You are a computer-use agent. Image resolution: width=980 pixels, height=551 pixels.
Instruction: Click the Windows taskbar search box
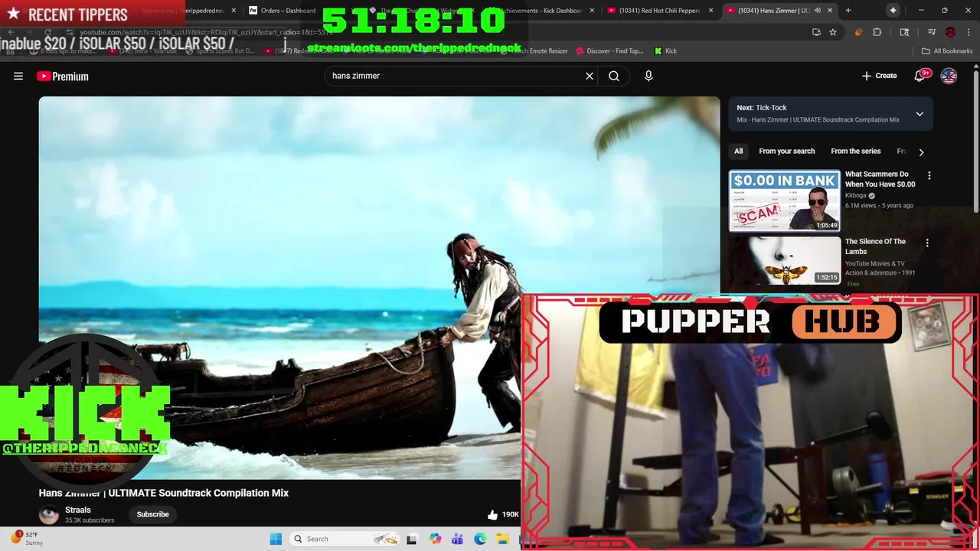[x=345, y=539]
